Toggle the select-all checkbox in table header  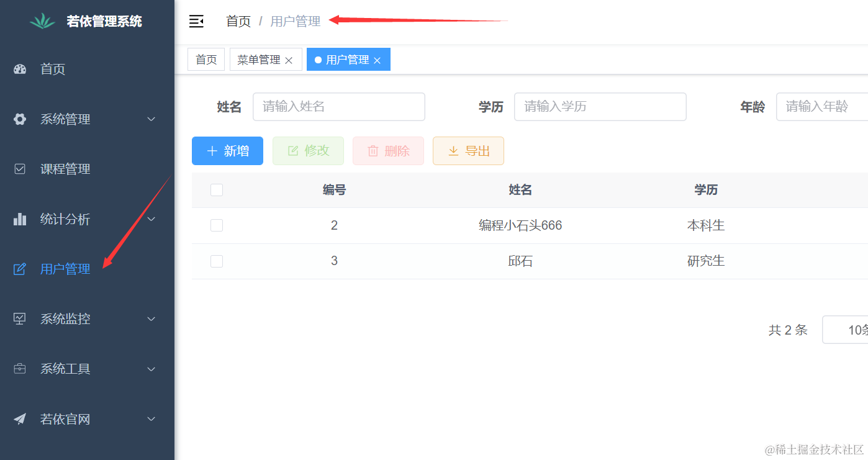point(217,190)
